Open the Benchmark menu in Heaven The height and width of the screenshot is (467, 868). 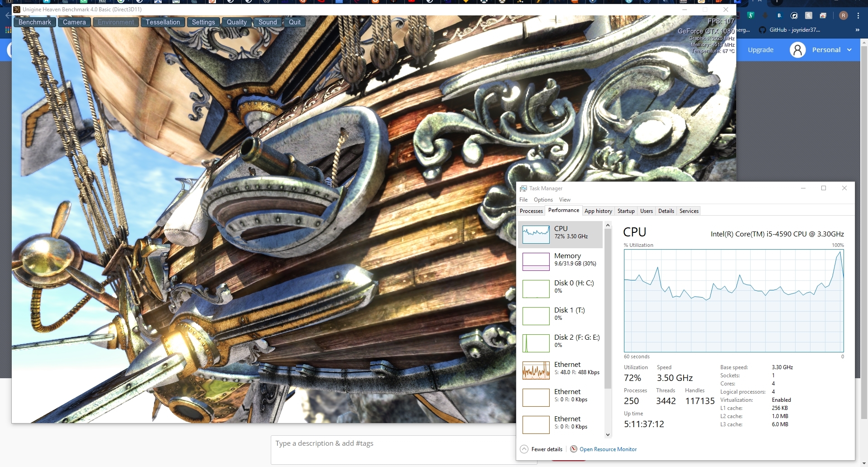click(35, 22)
